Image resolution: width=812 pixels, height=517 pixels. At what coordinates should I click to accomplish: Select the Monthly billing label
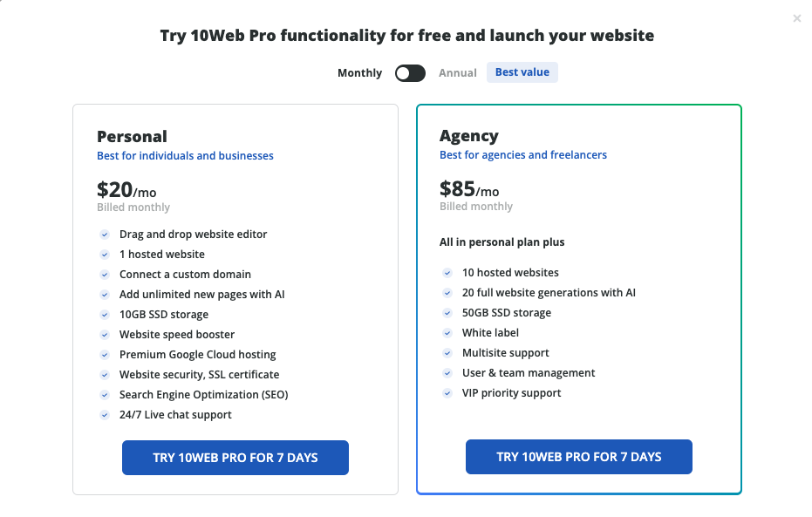coord(359,73)
